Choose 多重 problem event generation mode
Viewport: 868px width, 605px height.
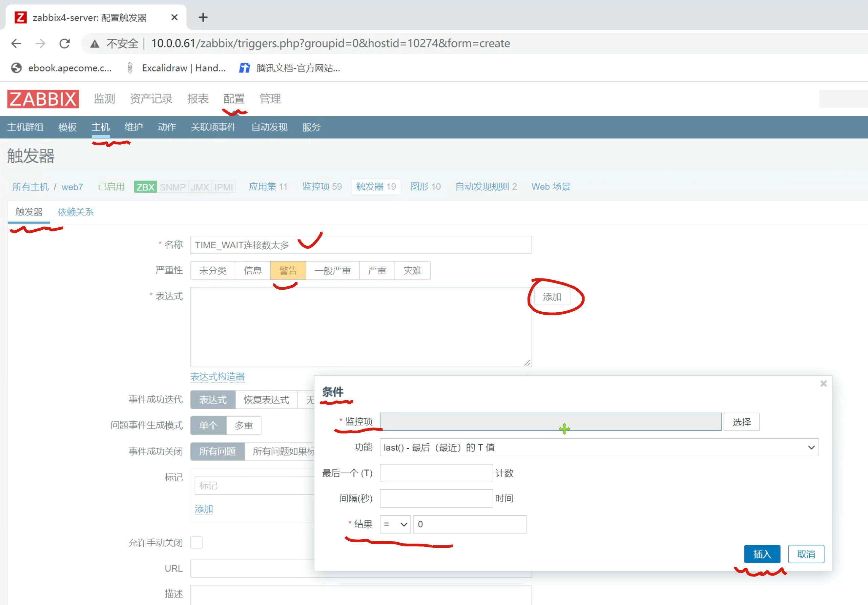(244, 425)
